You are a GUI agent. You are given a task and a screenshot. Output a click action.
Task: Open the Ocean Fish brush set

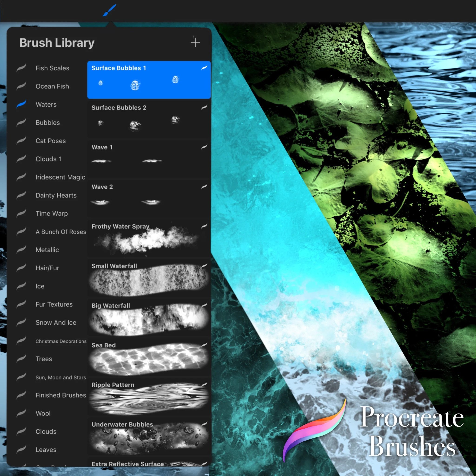[52, 86]
